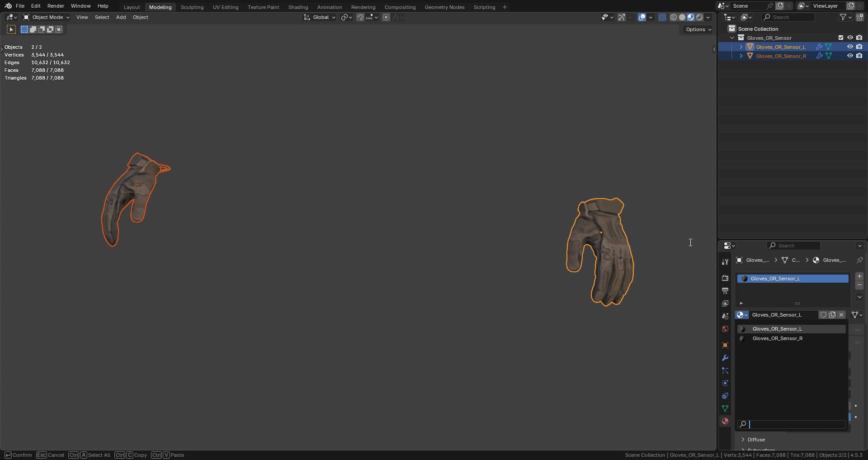Open the Render properties tab
The image size is (868, 460).
pyautogui.click(x=725, y=278)
